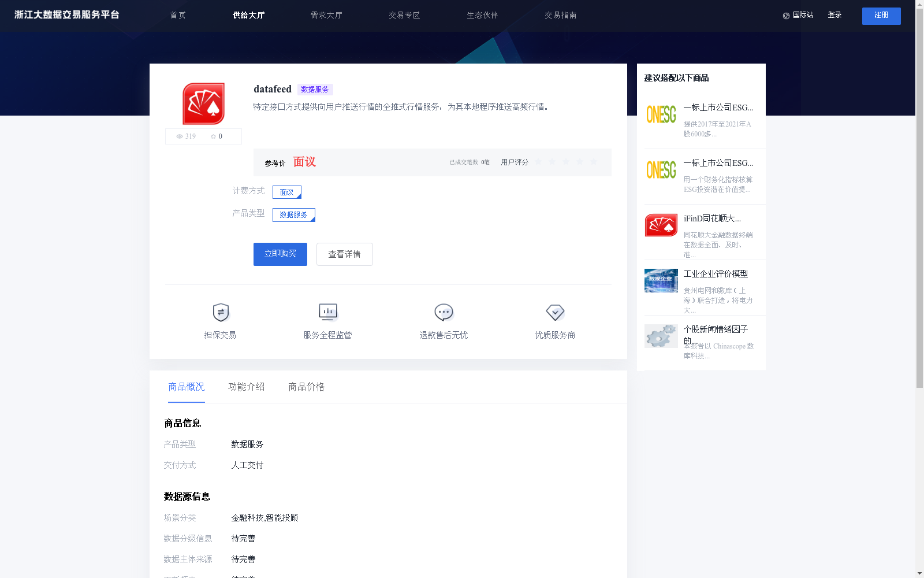This screenshot has height=578, width=924.
Task: Click the 立即购买 buy button
Action: [x=280, y=254]
